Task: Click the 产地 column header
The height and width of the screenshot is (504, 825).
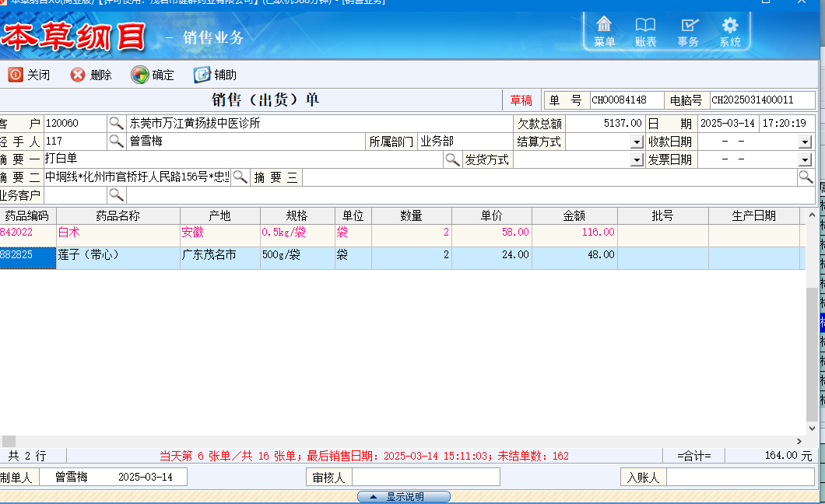Action: tap(220, 215)
